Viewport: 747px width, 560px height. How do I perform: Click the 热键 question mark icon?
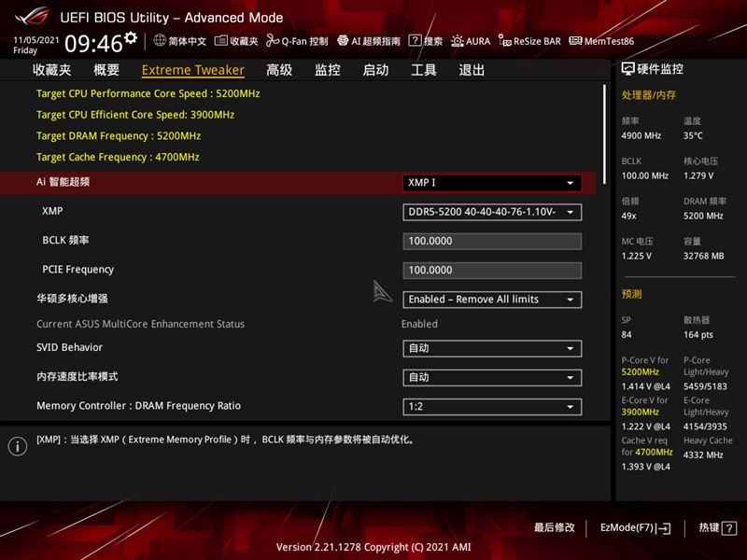tap(729, 528)
